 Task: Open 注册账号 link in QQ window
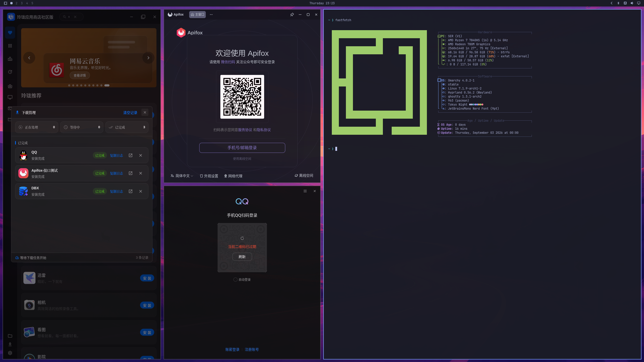[252, 350]
